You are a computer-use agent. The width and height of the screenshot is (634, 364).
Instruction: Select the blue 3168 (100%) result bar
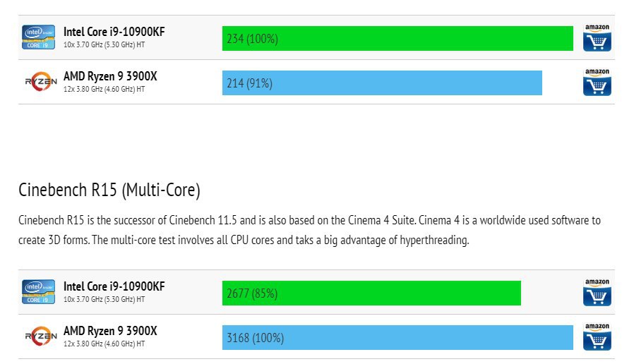(x=397, y=337)
